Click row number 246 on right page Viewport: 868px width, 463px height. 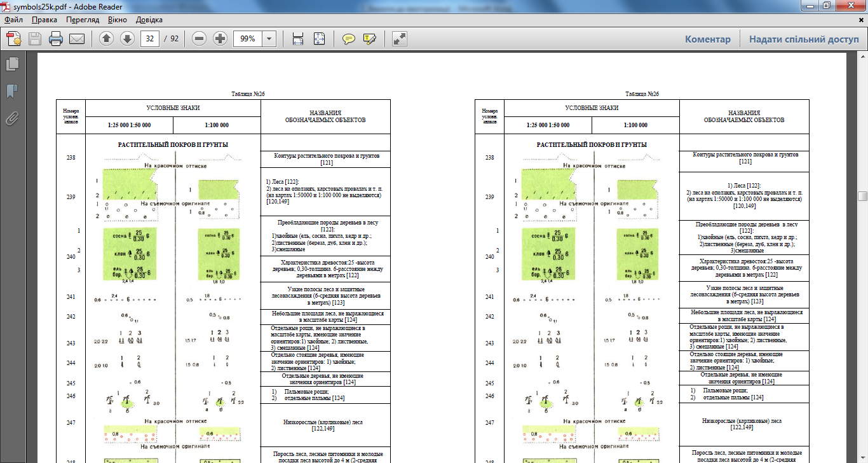(x=489, y=396)
